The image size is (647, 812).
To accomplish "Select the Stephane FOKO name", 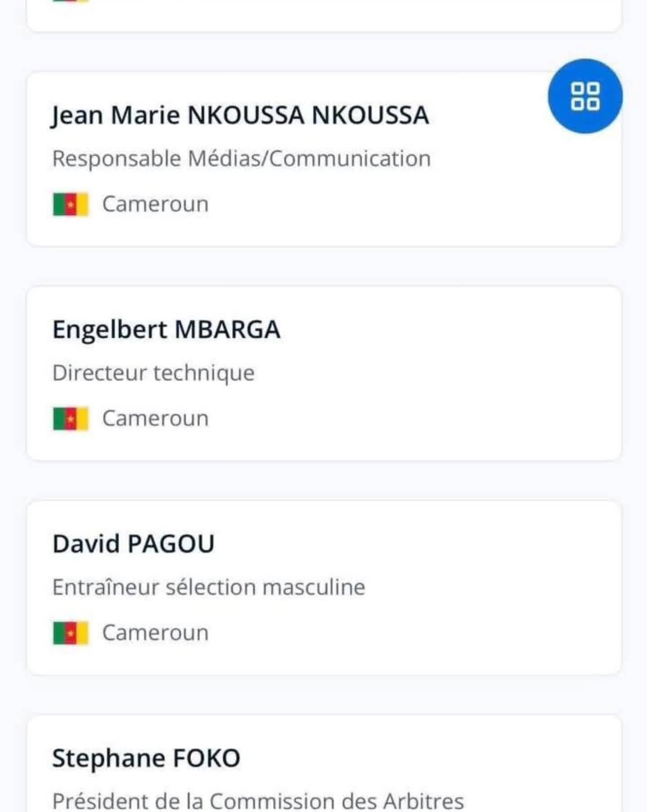I will click(146, 758).
